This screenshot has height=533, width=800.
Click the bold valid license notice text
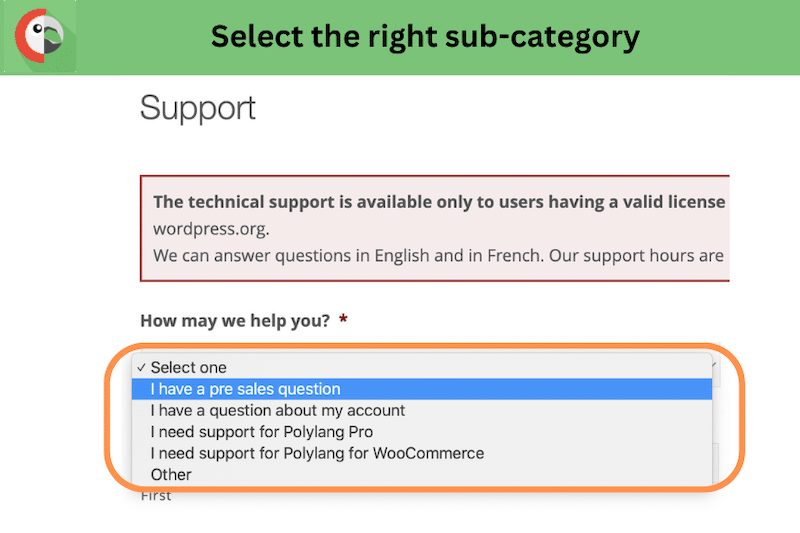click(x=439, y=202)
